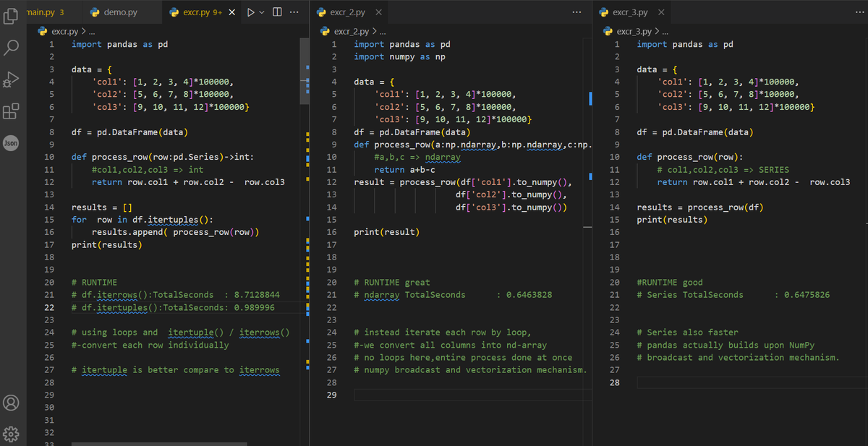Click 'def process_row(row):' in excr_3.py
The width and height of the screenshot is (868, 446).
(x=690, y=157)
